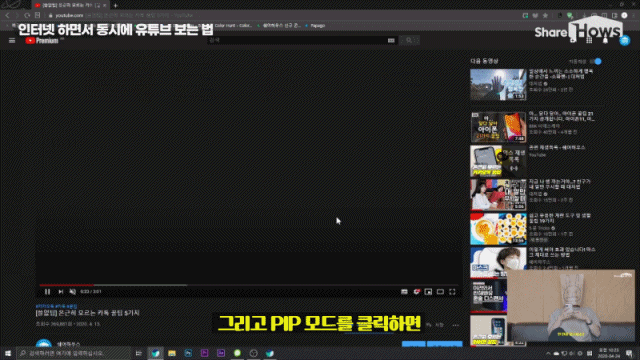Open After Effects from the taskbar
The image size is (640, 360).
[221, 353]
